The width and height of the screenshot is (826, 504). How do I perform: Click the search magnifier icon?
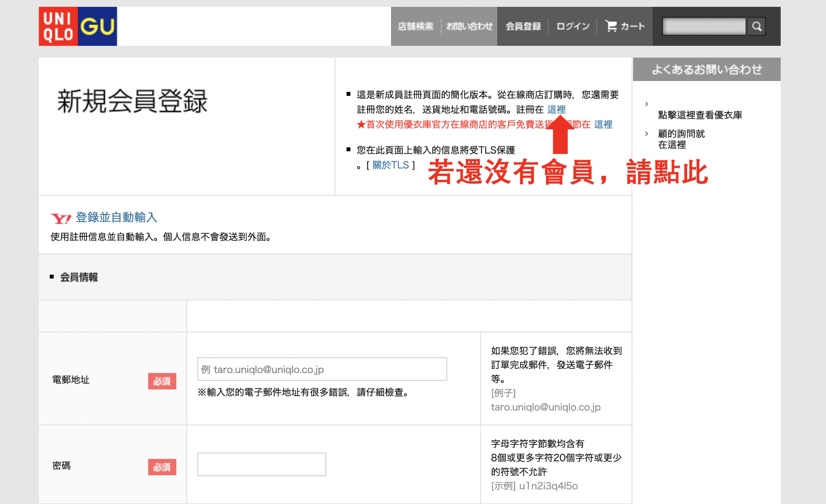point(757,26)
